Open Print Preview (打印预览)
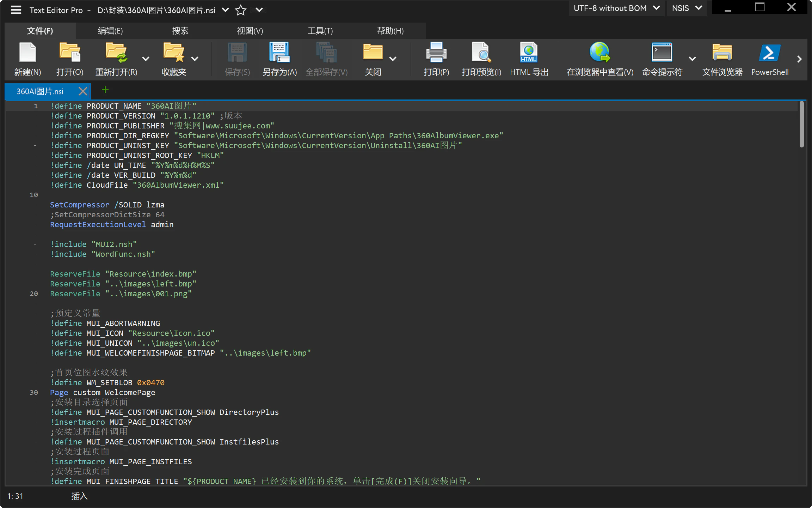This screenshot has width=812, height=508. pos(481,53)
